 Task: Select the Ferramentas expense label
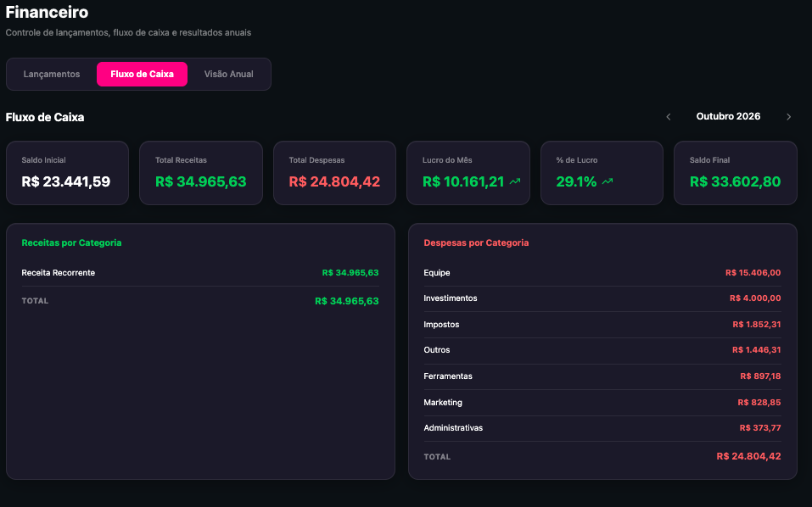pos(448,376)
